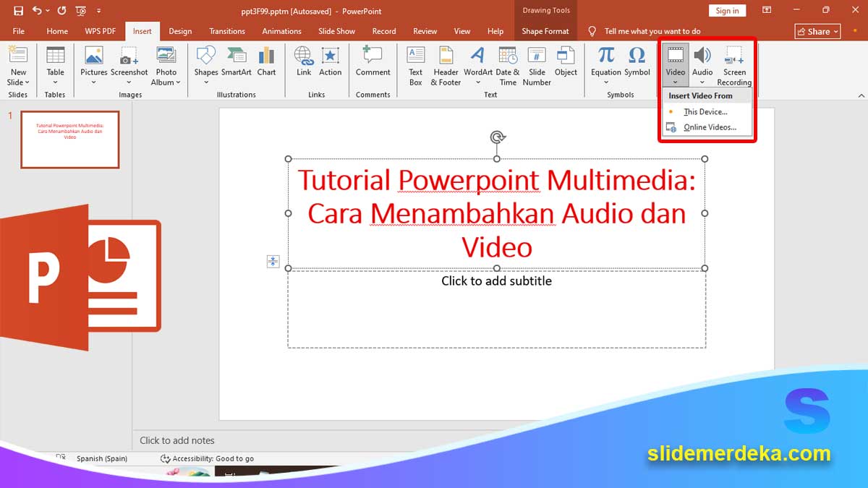Click the Sign in button
This screenshot has width=868, height=488.
tap(727, 11)
